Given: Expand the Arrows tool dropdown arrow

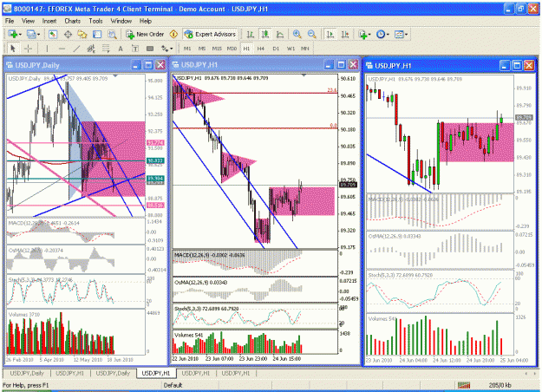Looking at the screenshot, I should coord(172,49).
